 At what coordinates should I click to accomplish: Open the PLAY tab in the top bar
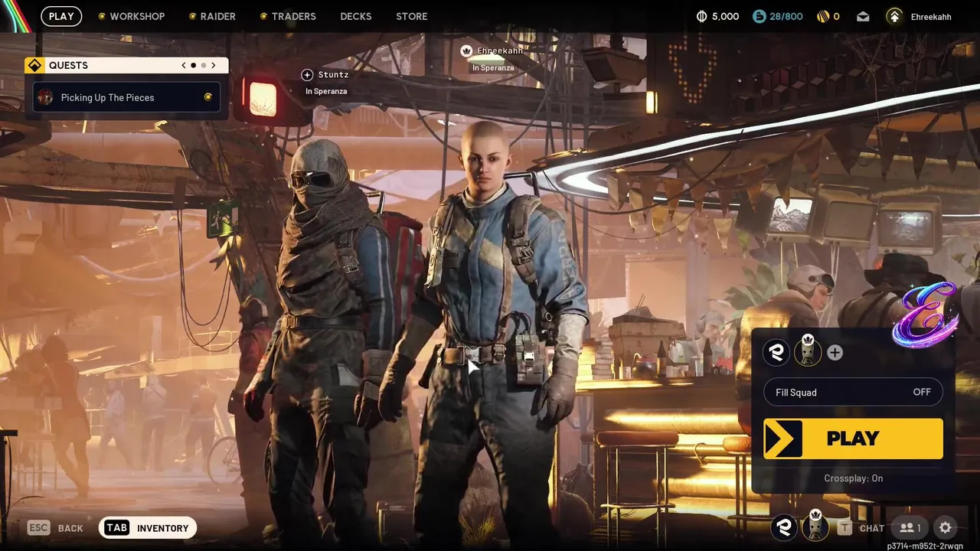61,16
